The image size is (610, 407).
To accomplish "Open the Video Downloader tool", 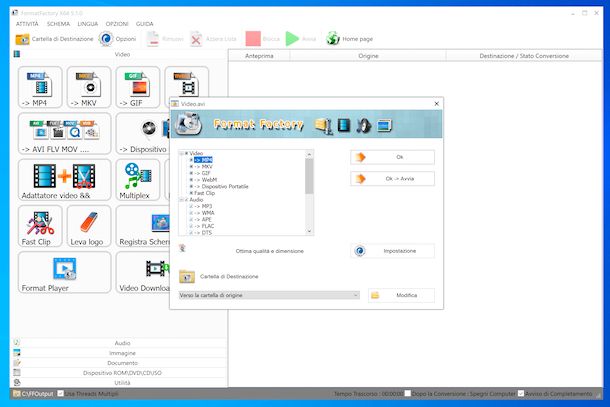I will click(x=143, y=272).
